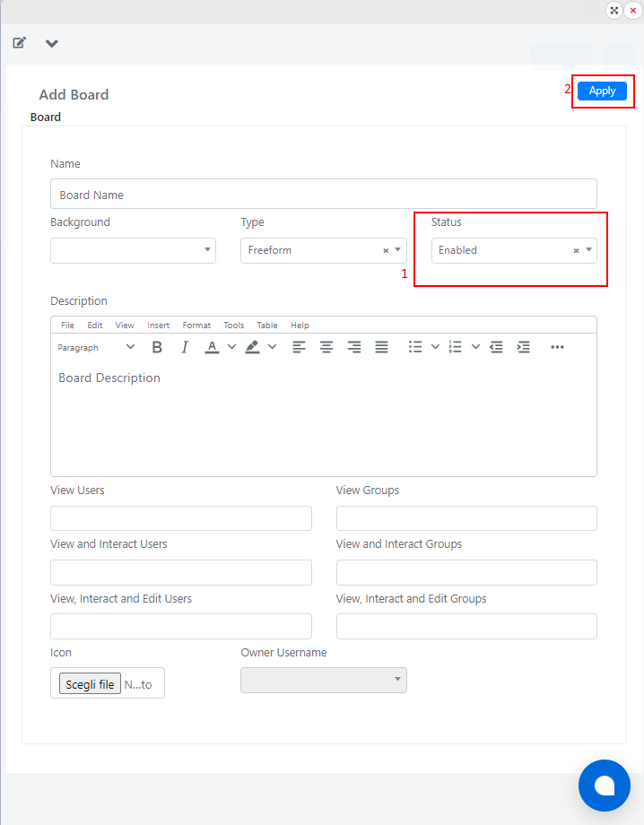Screen dimensions: 644x825
Task: Click the Scegli file button
Action: [x=90, y=684]
